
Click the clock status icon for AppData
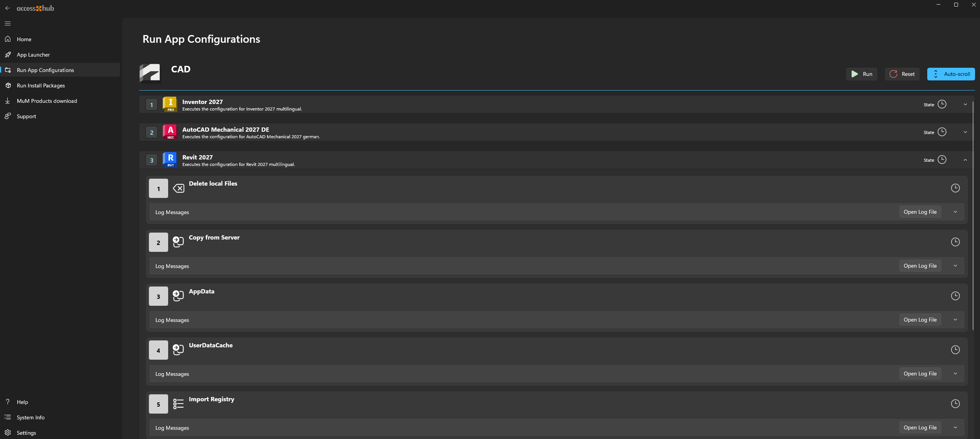955,296
